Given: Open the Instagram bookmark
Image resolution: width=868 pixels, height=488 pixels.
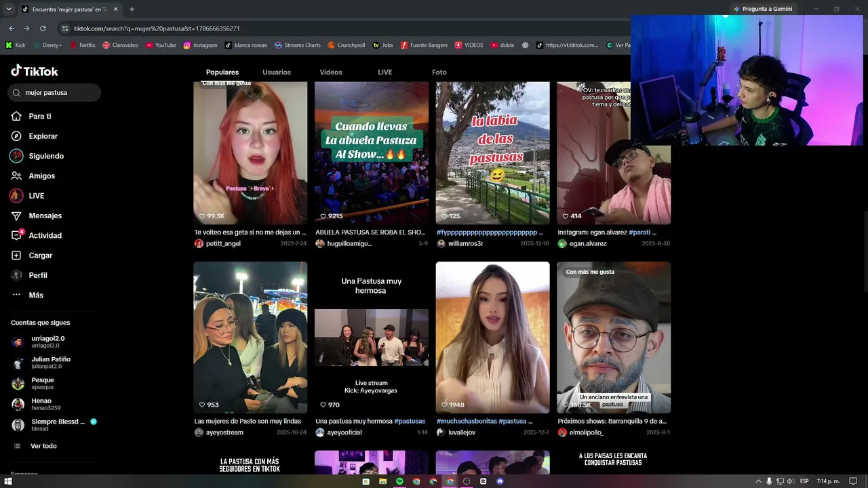Looking at the screenshot, I should tap(200, 45).
